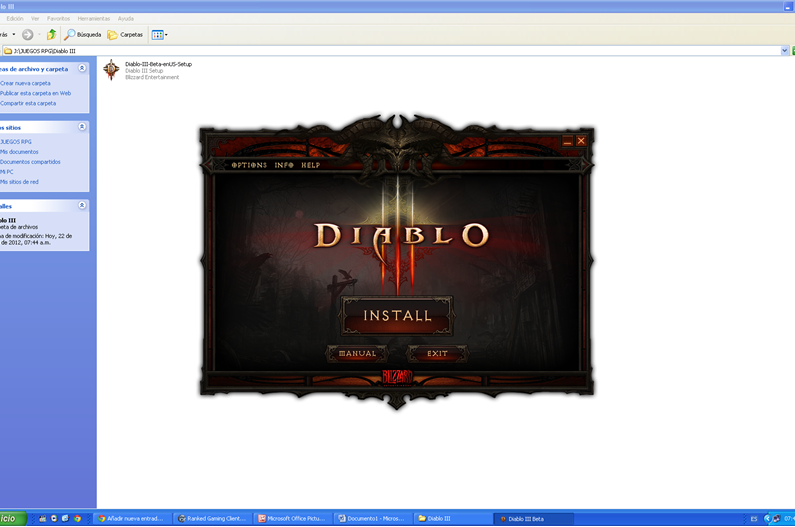Open the Herramientas menu
This screenshot has width=795, height=527.
pyautogui.click(x=94, y=18)
